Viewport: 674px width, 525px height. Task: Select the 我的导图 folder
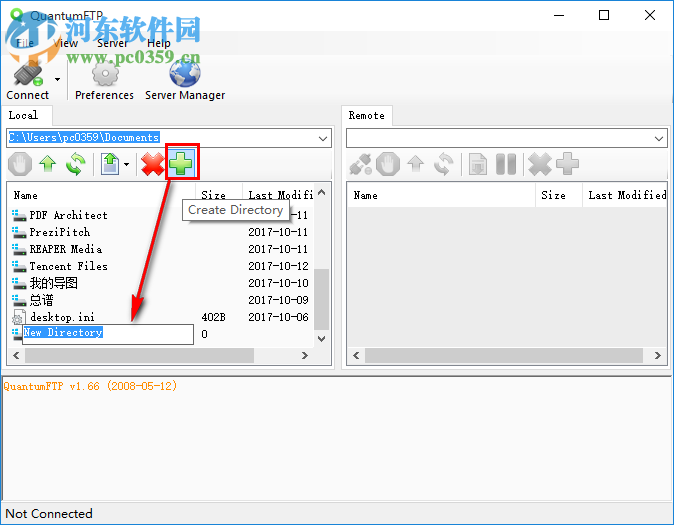click(53, 283)
